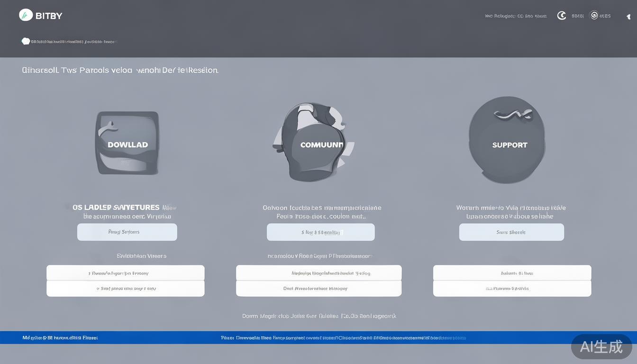
Task: Choose the second white row in support column
Action: coord(512,288)
